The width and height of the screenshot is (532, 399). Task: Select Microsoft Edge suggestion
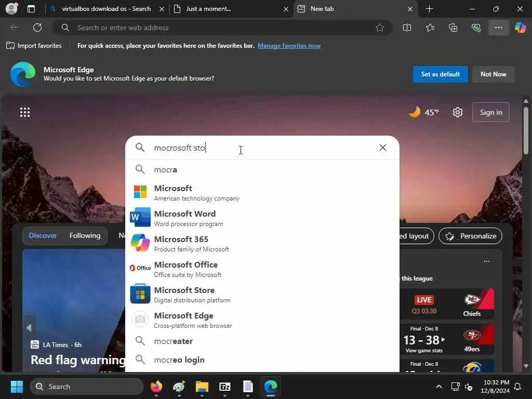(262, 320)
